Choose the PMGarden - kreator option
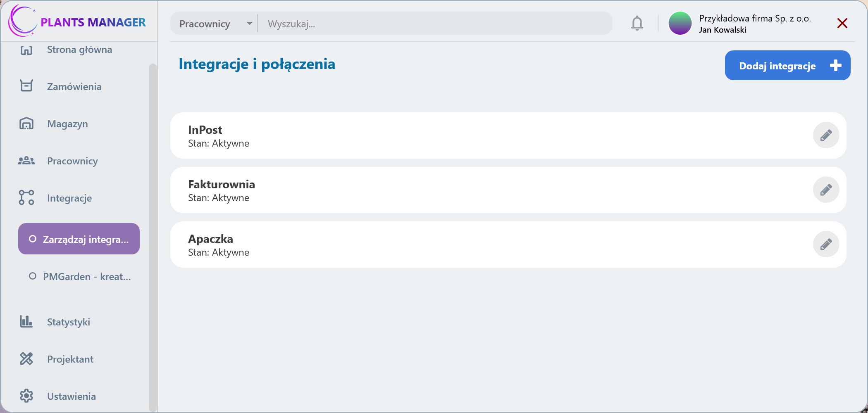Screen dimensions: 868x413 (79, 277)
